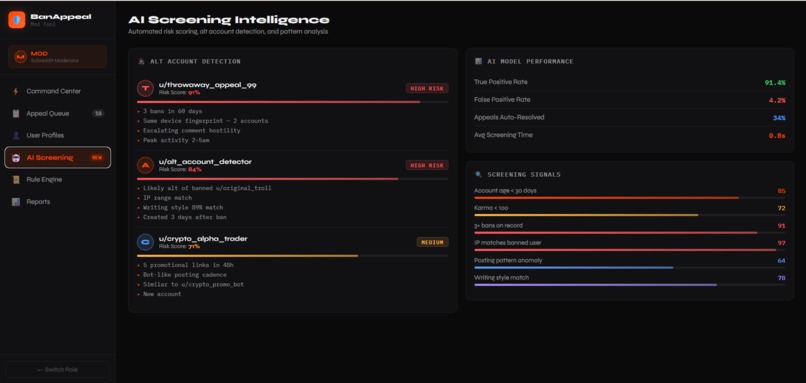The width and height of the screenshot is (806, 383).
Task: Click the User Profiles person icon
Action: [x=16, y=136]
